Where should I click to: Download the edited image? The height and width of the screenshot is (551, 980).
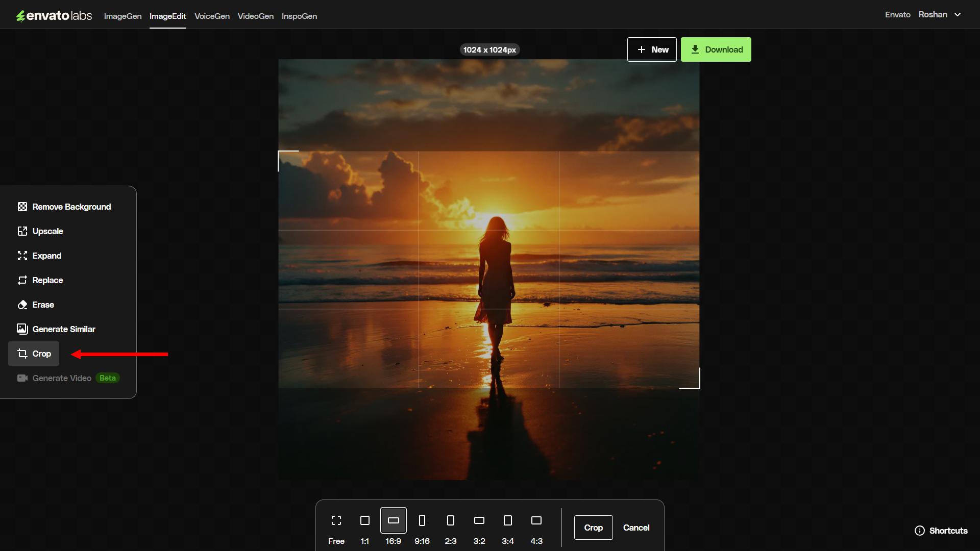[716, 49]
